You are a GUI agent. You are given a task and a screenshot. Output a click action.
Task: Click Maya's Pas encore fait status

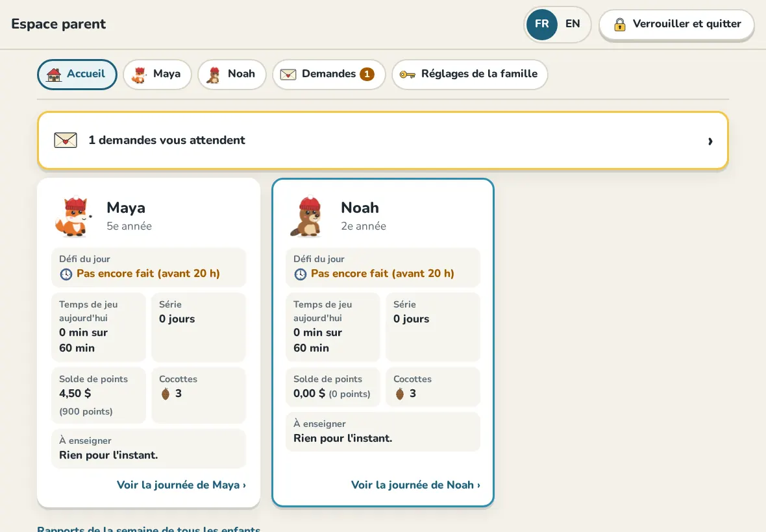pos(148,274)
